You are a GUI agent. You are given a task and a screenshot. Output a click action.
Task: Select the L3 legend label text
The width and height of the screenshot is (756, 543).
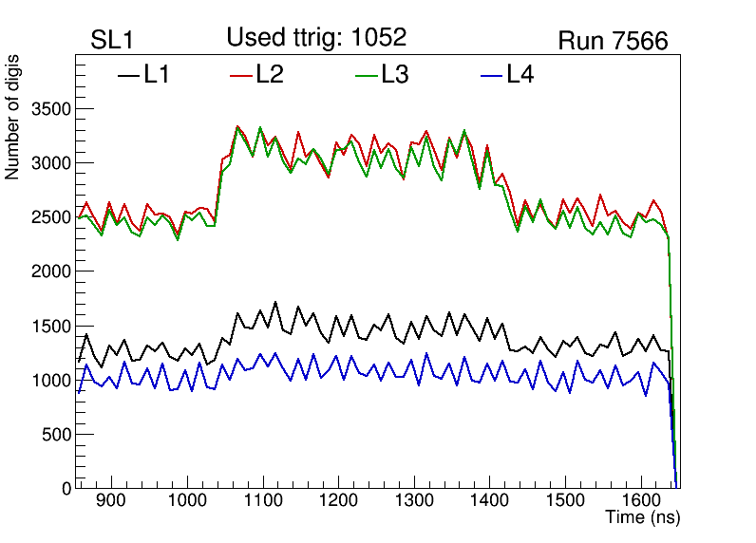(395, 75)
